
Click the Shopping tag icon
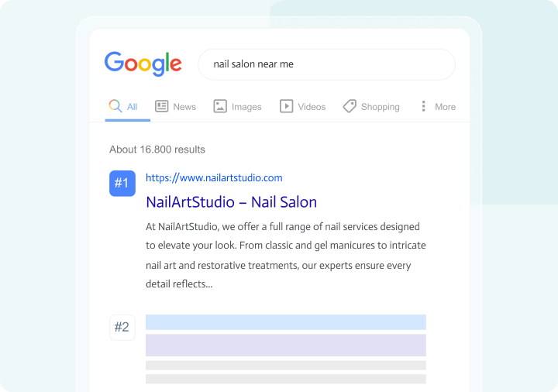click(x=350, y=106)
